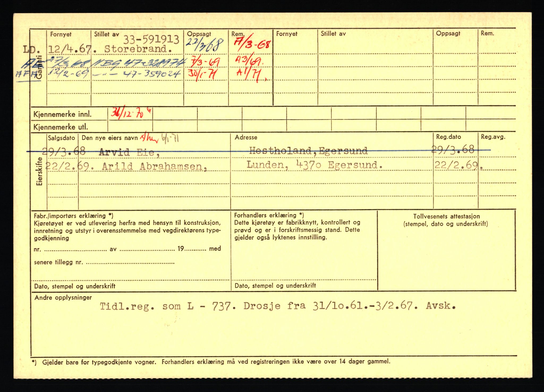
Task: Click the 'Reg.avg.' column header
Action: click(493, 137)
